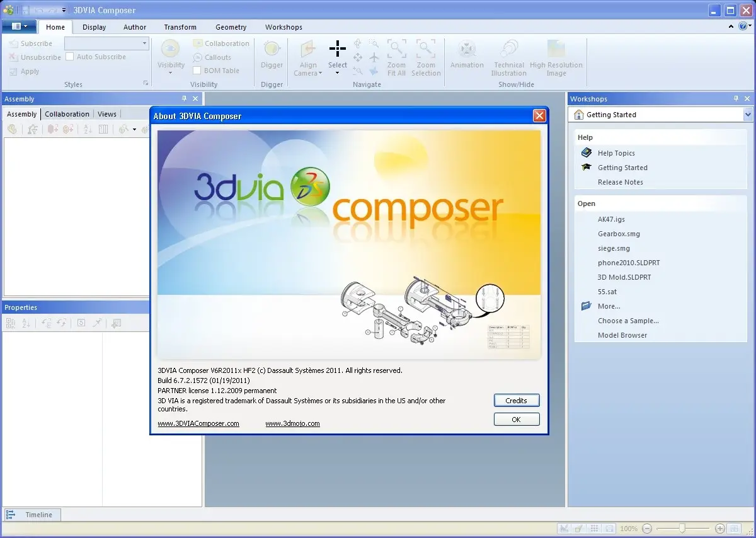Click the Unsubscribe style icon

click(x=13, y=57)
